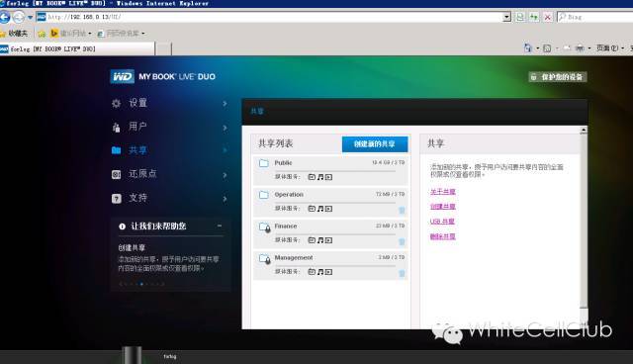Click the Operation share name
The height and width of the screenshot is (364, 633).
(x=289, y=194)
